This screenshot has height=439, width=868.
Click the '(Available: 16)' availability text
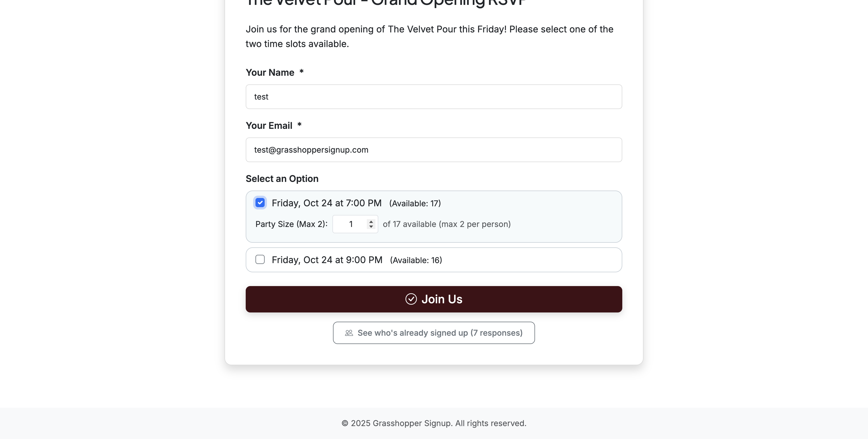(416, 261)
